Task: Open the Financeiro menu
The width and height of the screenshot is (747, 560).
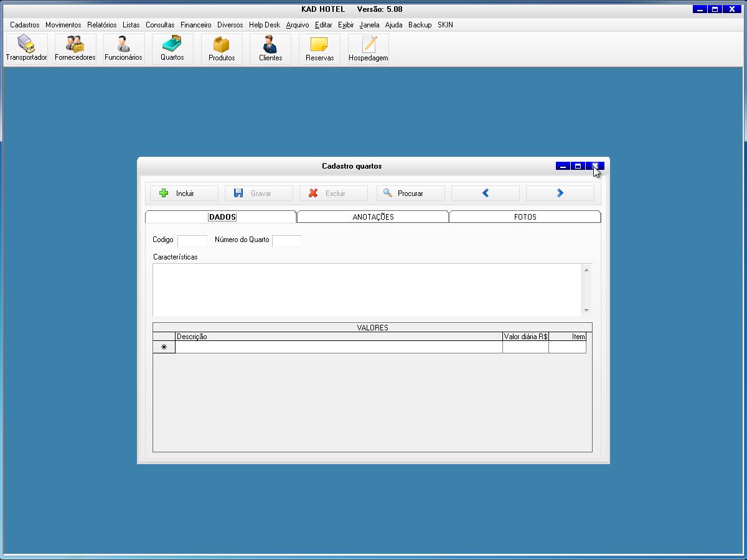Action: [196, 25]
